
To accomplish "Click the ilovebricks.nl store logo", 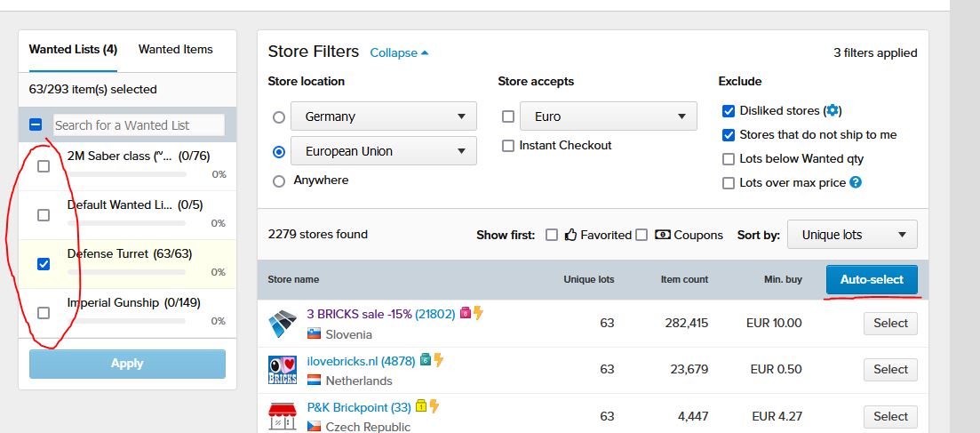I will click(x=283, y=370).
